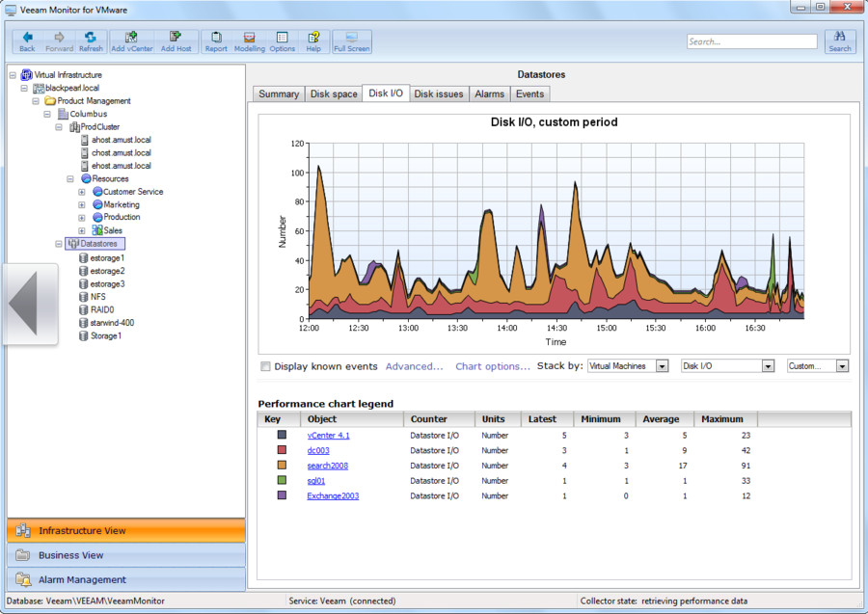
Task: Switch to the Disk space tab
Action: tap(334, 94)
